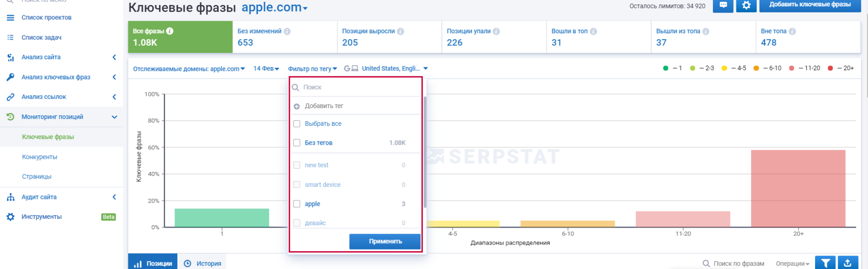Click the position monitoring history icon
The height and width of the screenshot is (269, 868).
[x=10, y=117]
